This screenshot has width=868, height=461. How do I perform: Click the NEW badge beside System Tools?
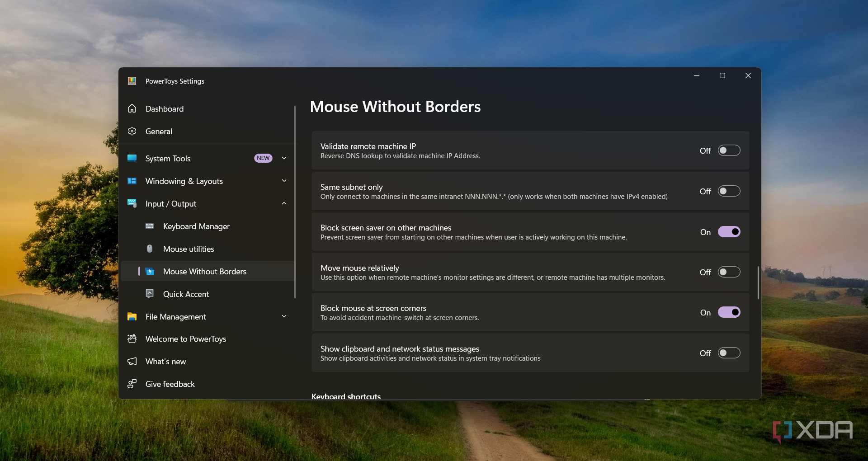click(263, 158)
